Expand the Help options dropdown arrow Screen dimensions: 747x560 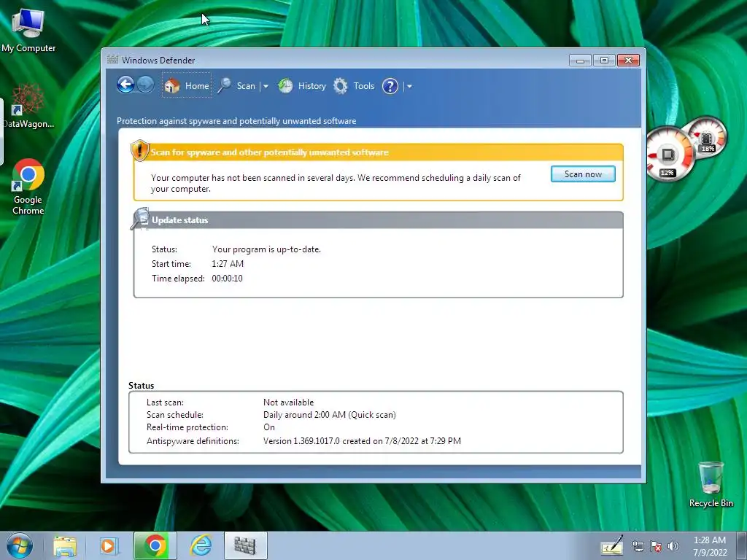click(409, 87)
